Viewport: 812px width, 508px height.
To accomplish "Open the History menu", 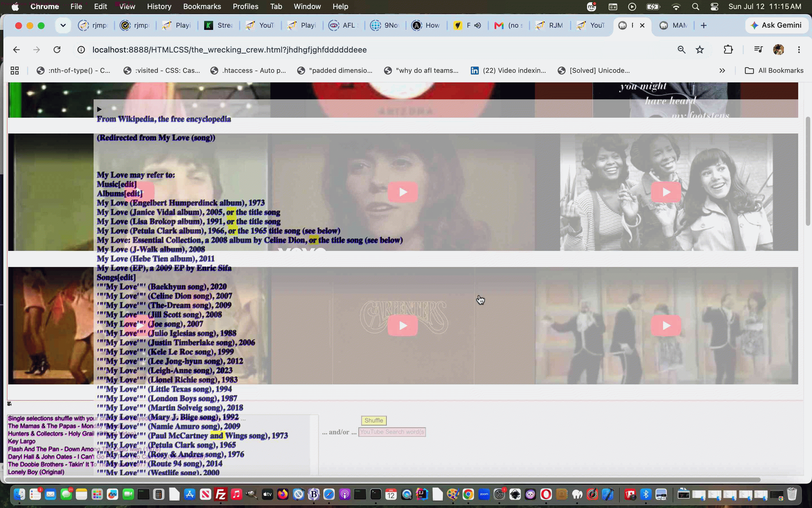I will (x=159, y=6).
